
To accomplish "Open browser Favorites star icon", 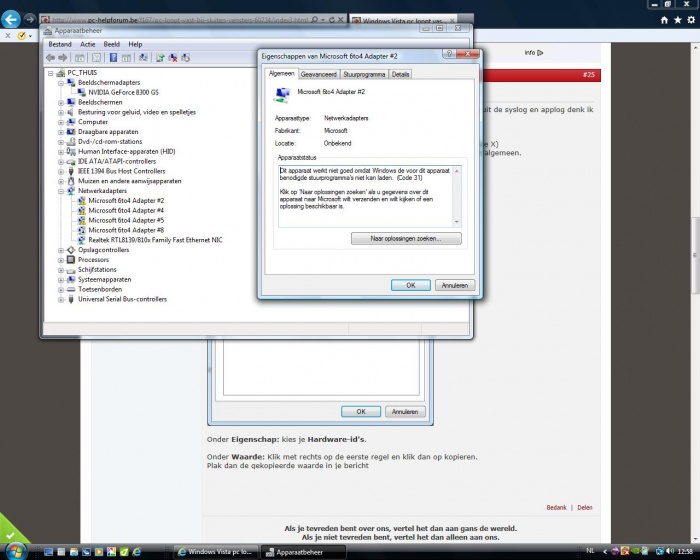I will click(678, 20).
